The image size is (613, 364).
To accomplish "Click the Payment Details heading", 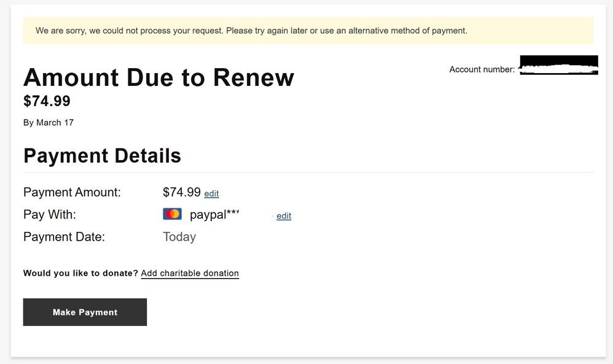I will (x=103, y=156).
